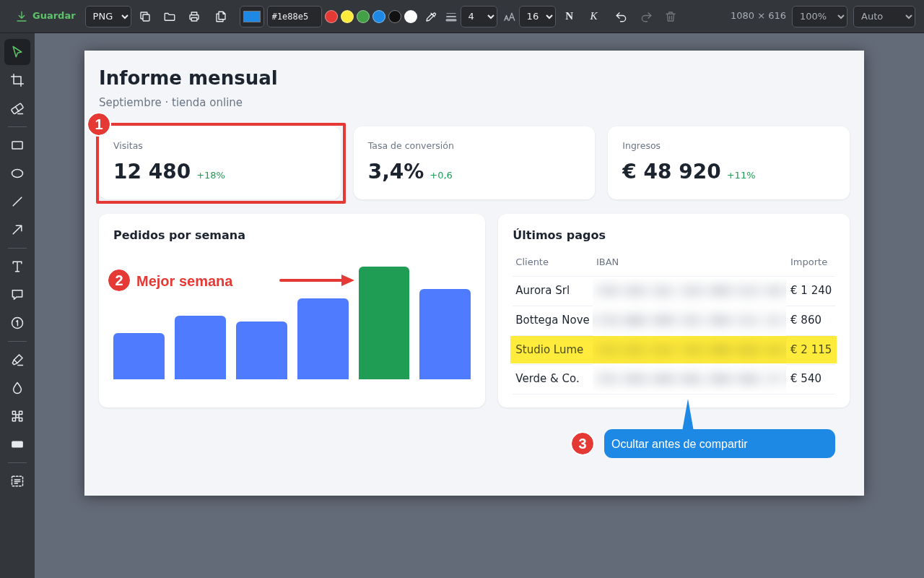The width and height of the screenshot is (924, 578).
Task: Print the annotated image
Action: (x=194, y=17)
